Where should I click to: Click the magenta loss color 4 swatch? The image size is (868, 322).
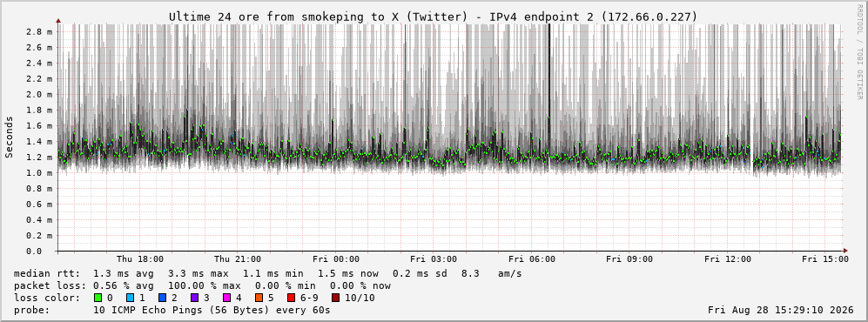coord(226,298)
